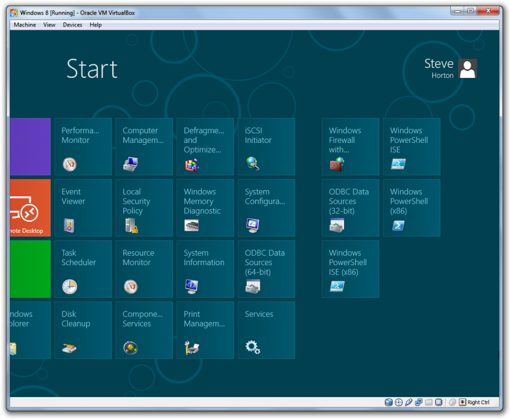Launch Defragment and Optimize Drives
This screenshot has height=420, width=511.
coord(205,146)
